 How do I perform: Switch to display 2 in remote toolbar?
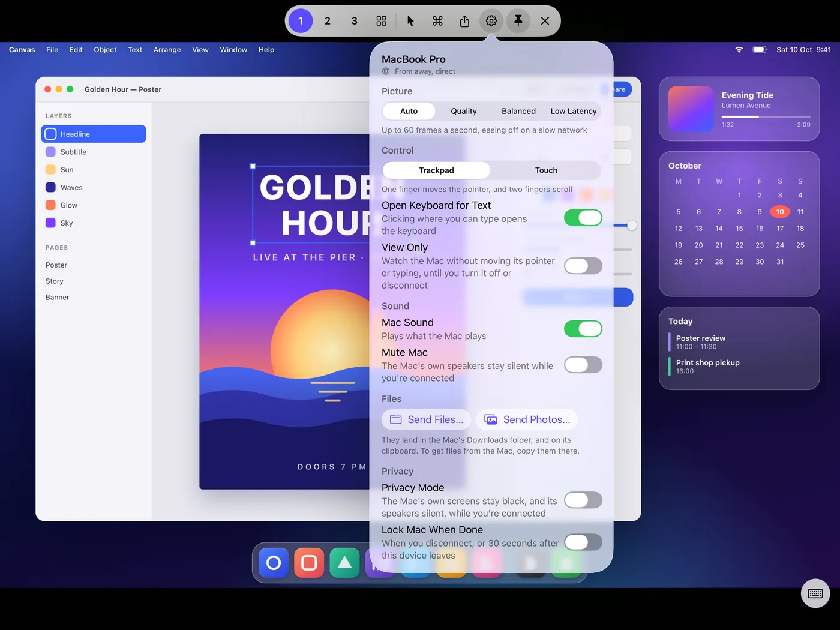click(328, 21)
